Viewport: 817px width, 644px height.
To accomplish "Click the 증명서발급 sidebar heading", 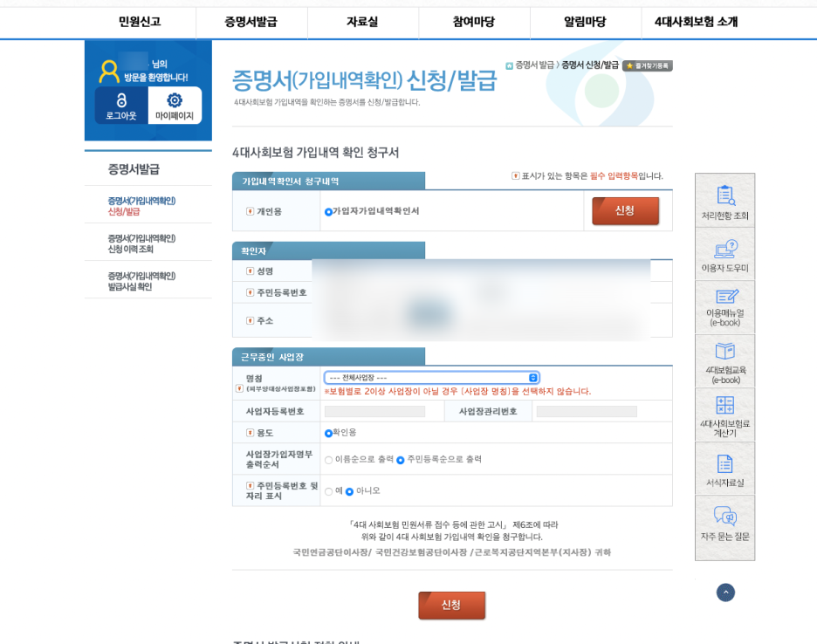I will point(134,169).
